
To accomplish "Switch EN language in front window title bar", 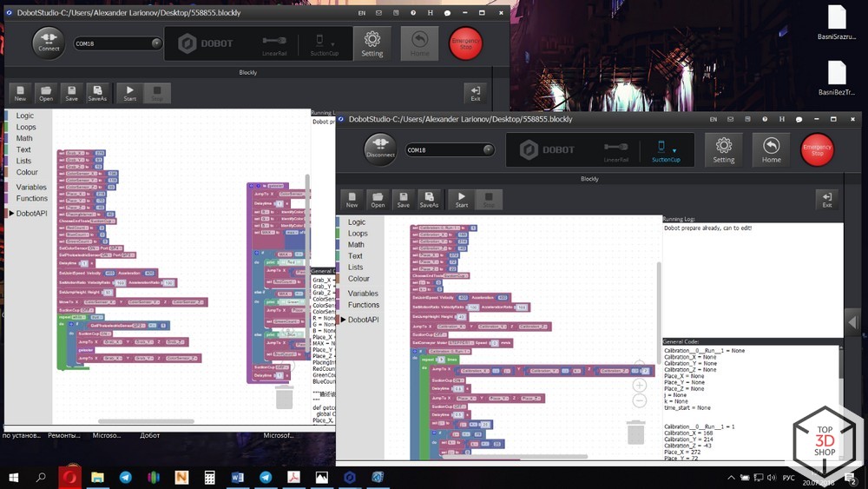I will (x=713, y=119).
